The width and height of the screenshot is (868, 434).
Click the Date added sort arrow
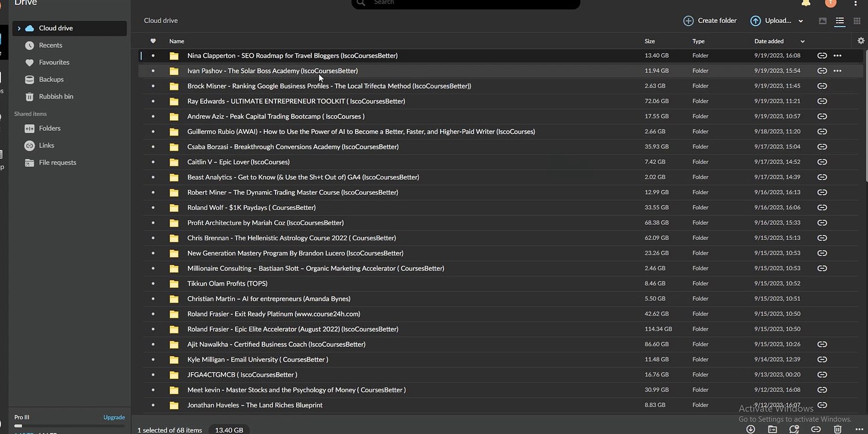coord(802,42)
